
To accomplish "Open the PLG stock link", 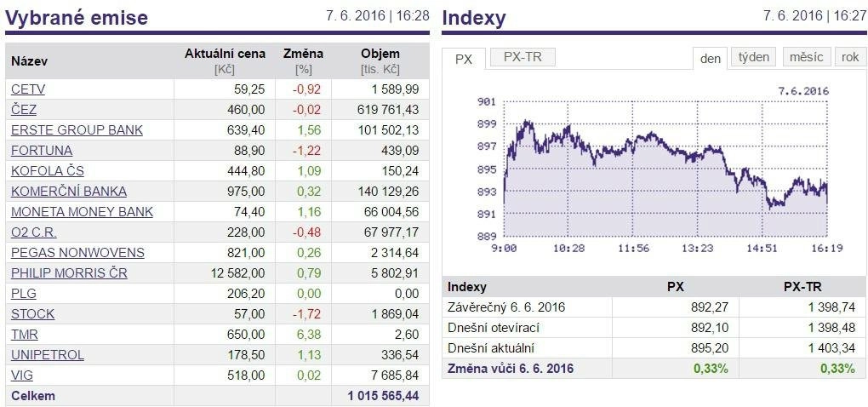I will click(x=23, y=294).
